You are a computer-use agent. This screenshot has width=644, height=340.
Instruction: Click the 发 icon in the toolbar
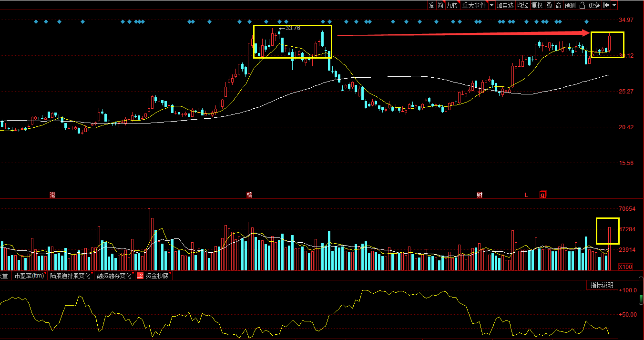coord(431,5)
